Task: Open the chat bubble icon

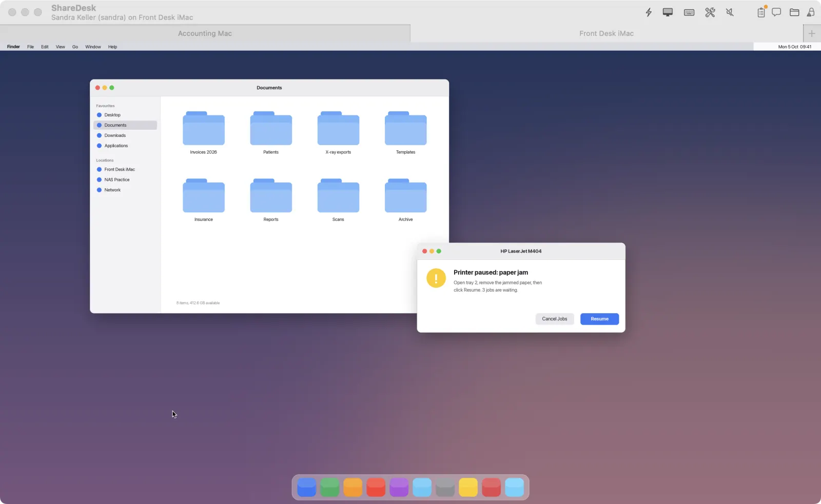Action: pos(776,12)
